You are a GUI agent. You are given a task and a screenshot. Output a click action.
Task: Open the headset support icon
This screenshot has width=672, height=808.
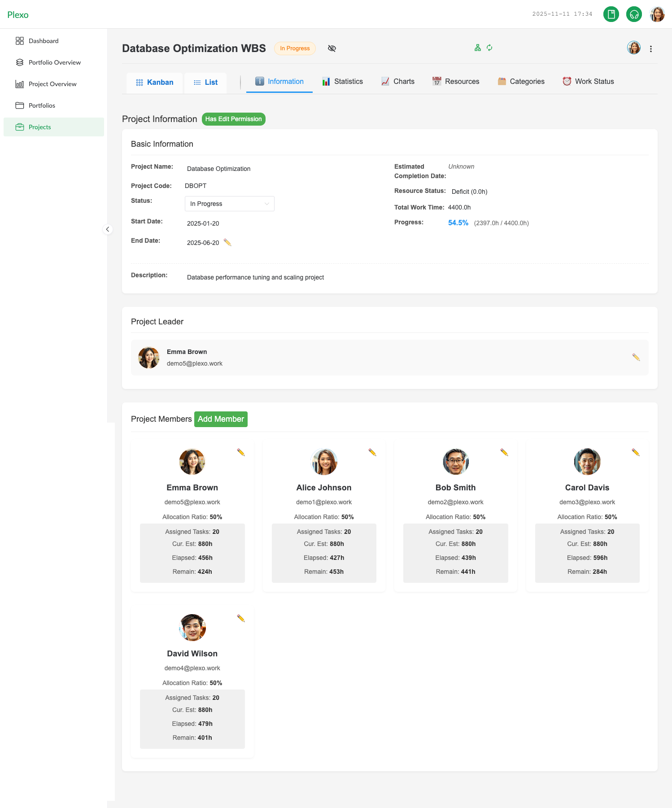pyautogui.click(x=634, y=14)
